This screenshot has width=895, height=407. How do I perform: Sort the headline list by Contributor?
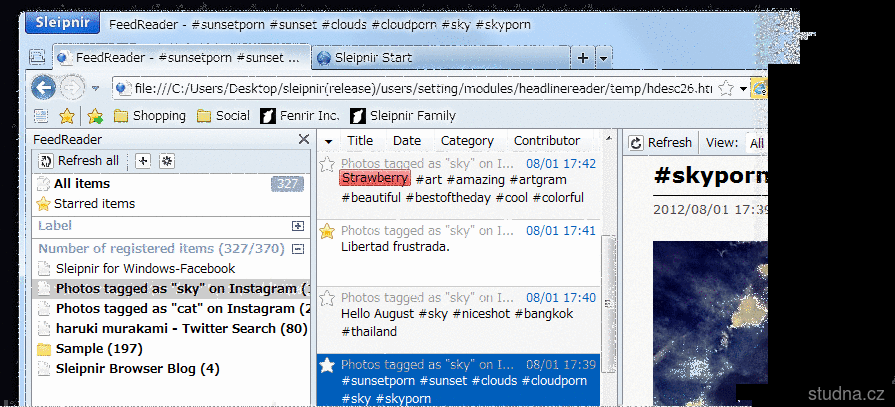(547, 141)
